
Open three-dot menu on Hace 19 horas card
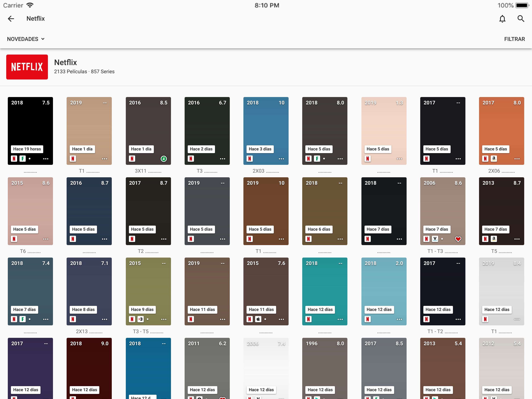click(46, 159)
